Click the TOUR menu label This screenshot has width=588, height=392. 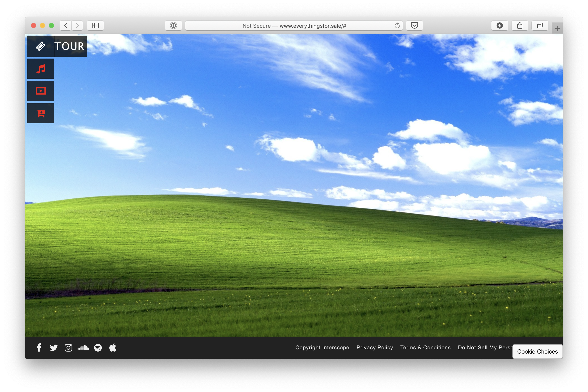(69, 46)
